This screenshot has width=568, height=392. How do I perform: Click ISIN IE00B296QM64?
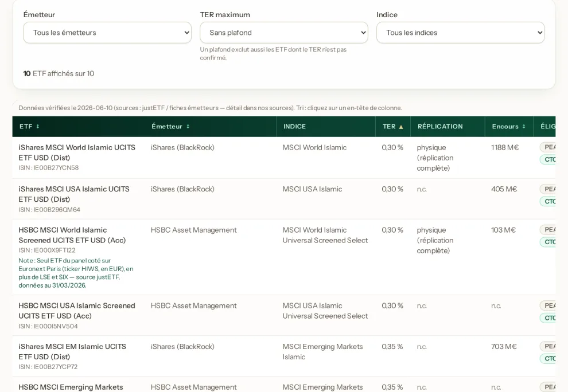click(49, 210)
